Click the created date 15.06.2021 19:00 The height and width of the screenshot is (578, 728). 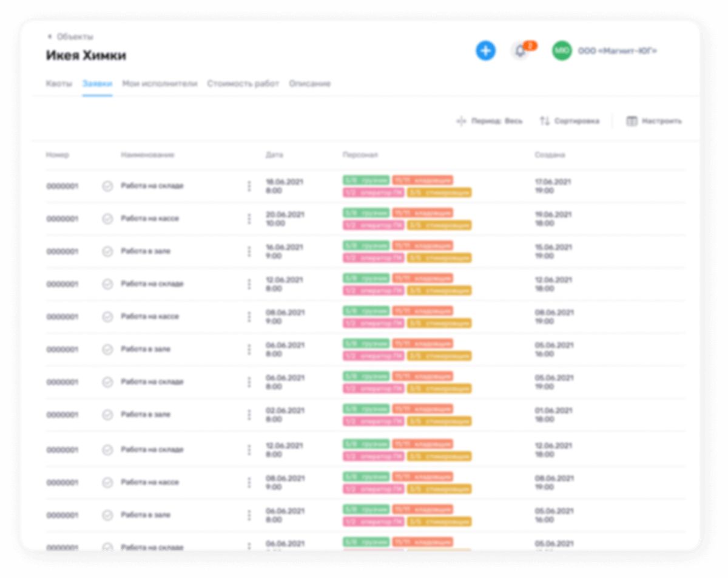553,251
